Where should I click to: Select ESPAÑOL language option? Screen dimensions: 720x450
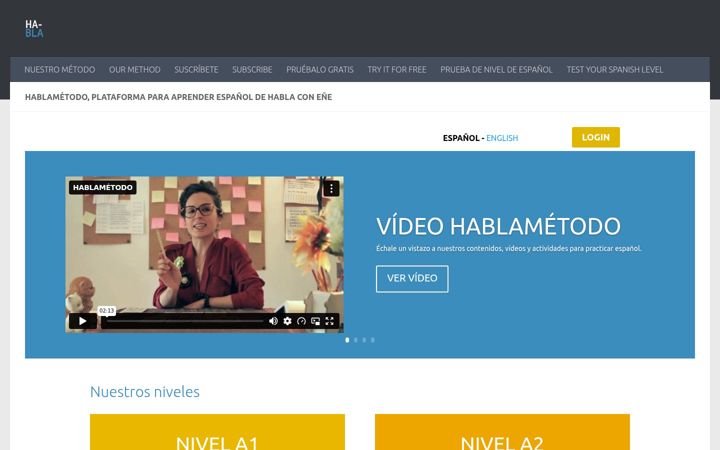click(x=461, y=138)
